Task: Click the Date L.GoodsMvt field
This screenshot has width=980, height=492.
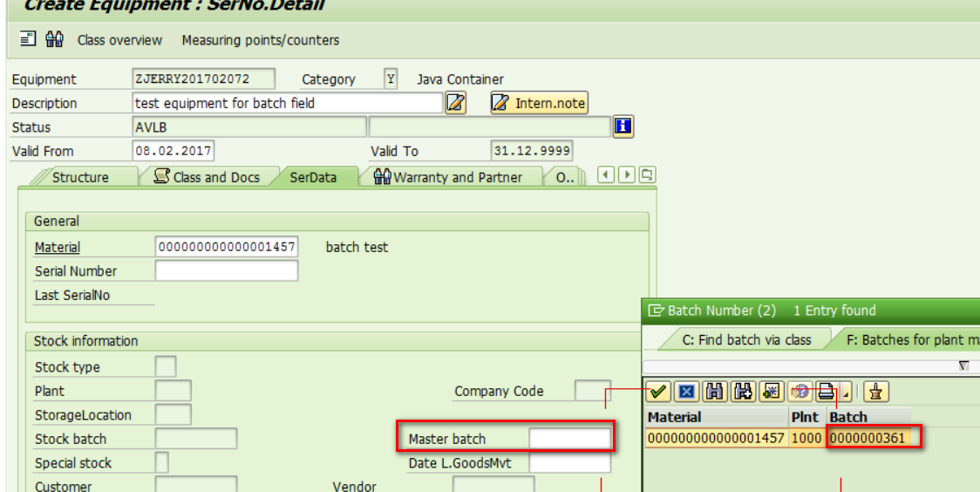Action: click(x=569, y=462)
